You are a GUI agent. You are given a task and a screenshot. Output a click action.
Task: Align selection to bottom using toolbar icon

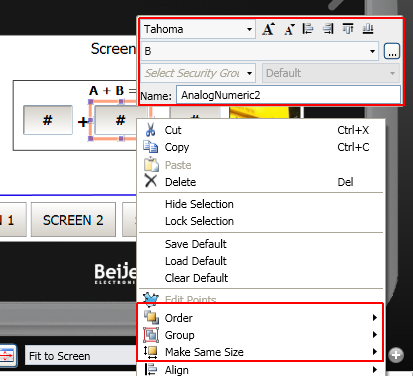point(368,29)
